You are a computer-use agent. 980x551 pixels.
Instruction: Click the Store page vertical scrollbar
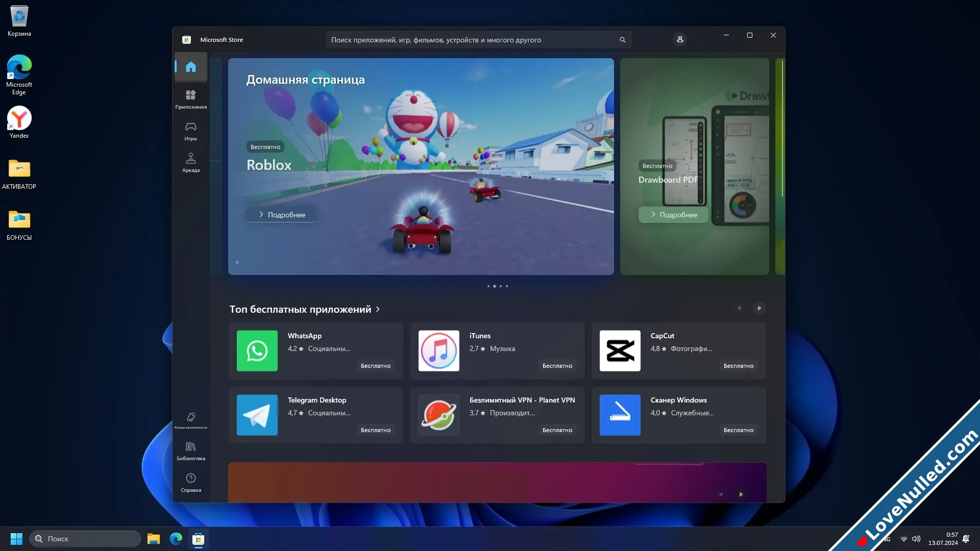click(782, 128)
